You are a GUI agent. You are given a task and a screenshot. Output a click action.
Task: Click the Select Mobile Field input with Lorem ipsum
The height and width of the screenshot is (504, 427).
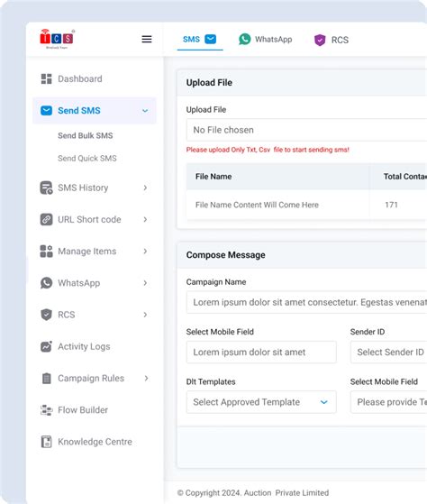(x=261, y=353)
